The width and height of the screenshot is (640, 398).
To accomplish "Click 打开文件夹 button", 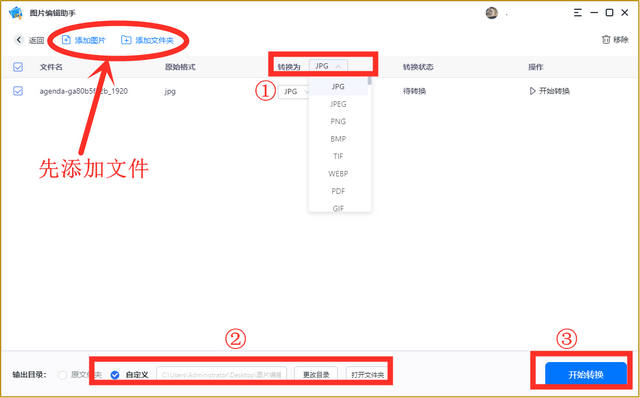I will (367, 375).
